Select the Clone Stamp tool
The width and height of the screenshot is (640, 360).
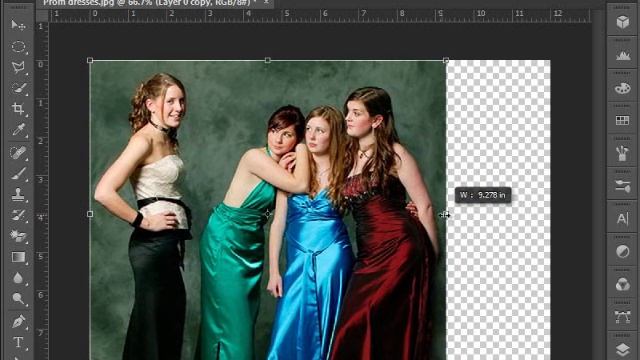point(18,195)
